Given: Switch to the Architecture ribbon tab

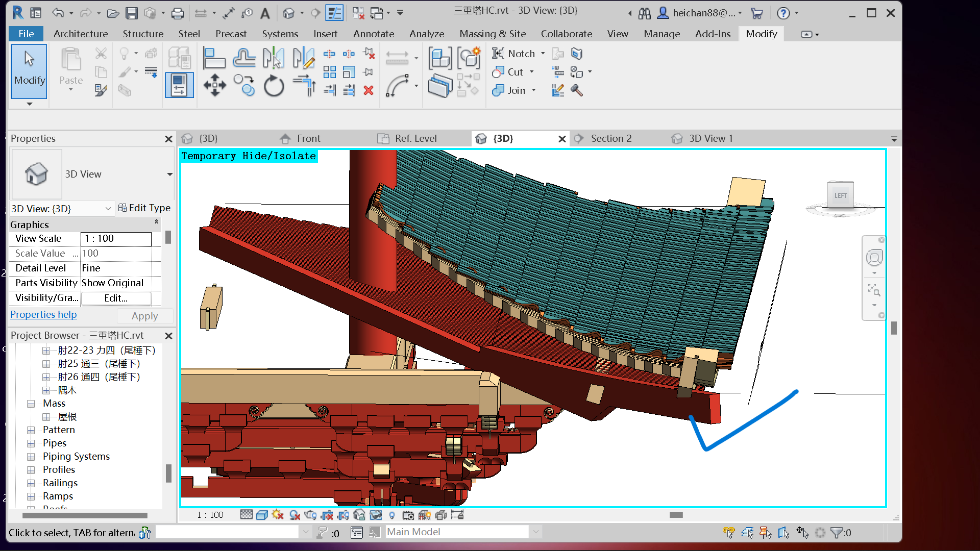Looking at the screenshot, I should pyautogui.click(x=81, y=34).
